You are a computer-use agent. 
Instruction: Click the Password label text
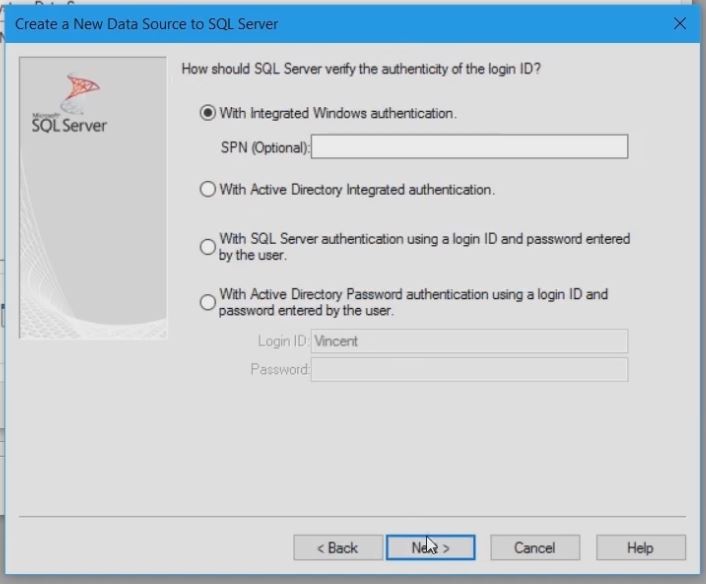(x=280, y=370)
